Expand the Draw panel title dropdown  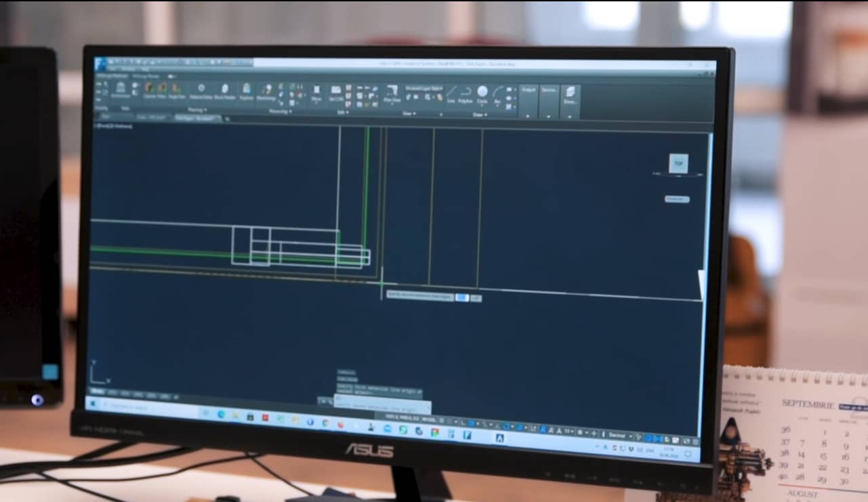point(480,114)
